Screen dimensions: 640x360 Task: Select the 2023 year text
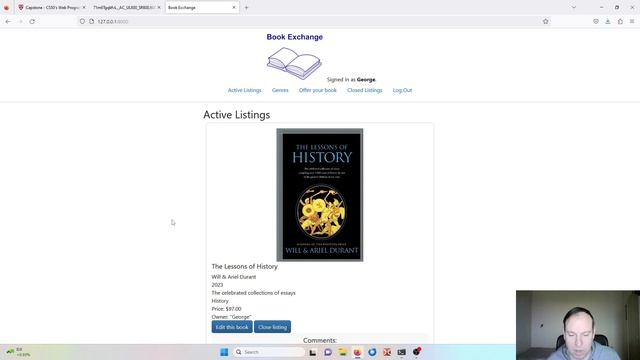coord(217,285)
